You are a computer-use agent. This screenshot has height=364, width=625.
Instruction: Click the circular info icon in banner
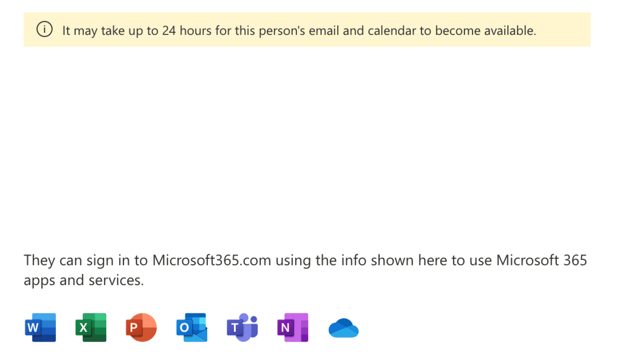44,30
